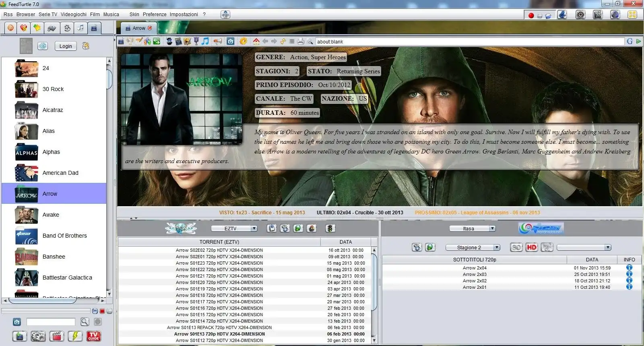Select American Dad in the series list
644x346 pixels.
54,173
